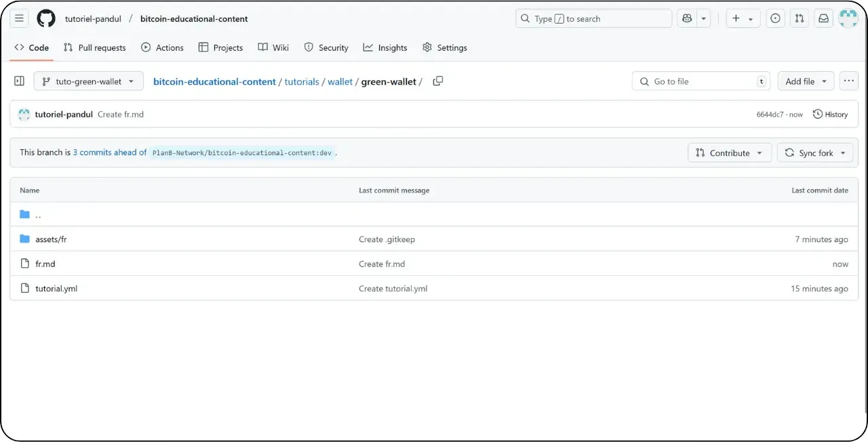This screenshot has height=442, width=868.
Task: Open the Sync fork dropdown
Action: (x=815, y=153)
